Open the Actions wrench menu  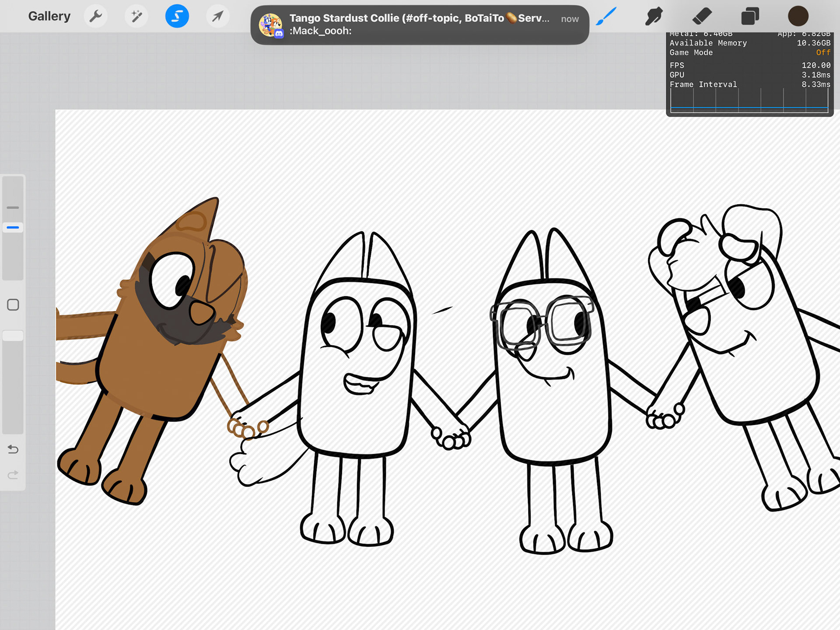click(95, 17)
